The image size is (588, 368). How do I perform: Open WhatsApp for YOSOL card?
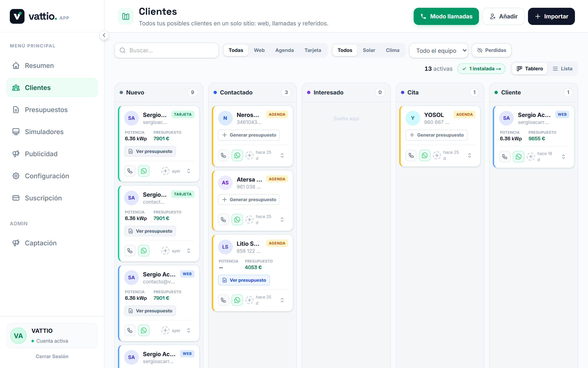point(424,155)
